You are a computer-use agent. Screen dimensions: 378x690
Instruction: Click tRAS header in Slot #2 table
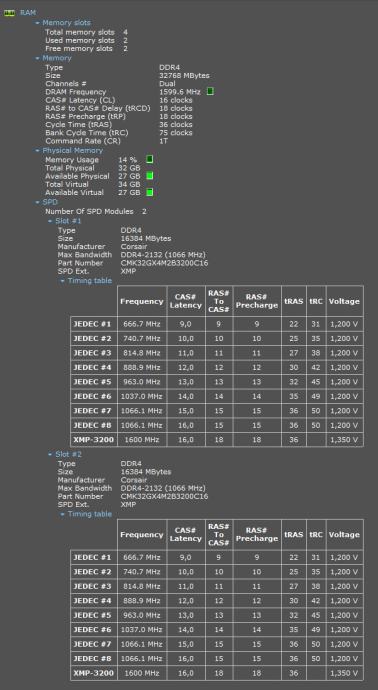pyautogui.click(x=294, y=535)
